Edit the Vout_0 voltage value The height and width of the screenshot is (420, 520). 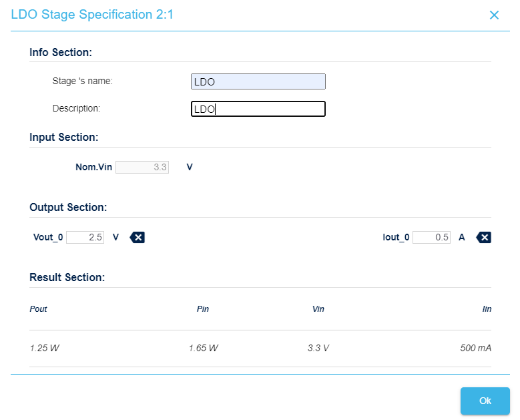coord(85,237)
